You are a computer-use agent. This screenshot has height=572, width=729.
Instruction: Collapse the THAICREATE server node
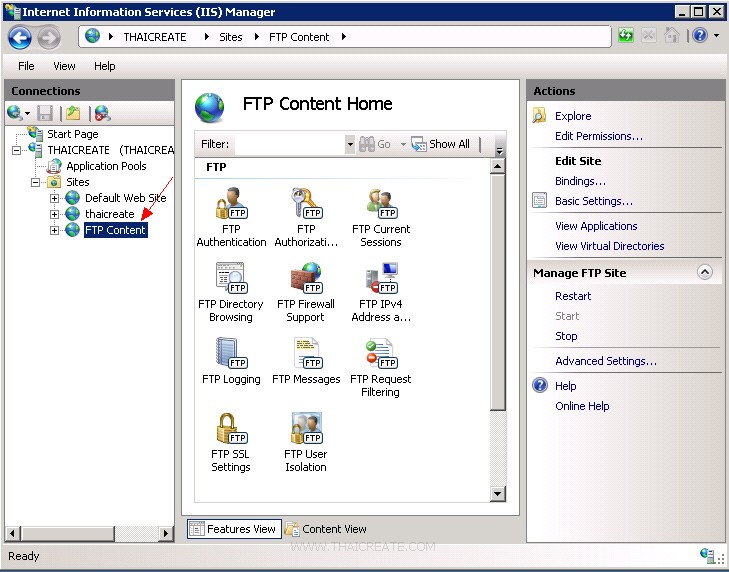coord(16,150)
